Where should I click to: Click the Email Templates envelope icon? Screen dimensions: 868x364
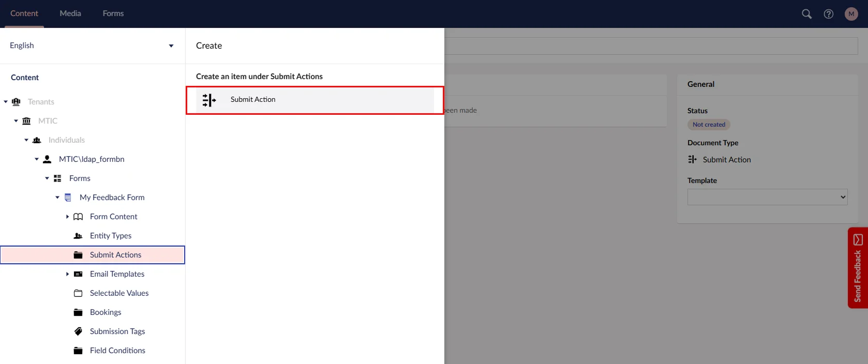tap(78, 274)
